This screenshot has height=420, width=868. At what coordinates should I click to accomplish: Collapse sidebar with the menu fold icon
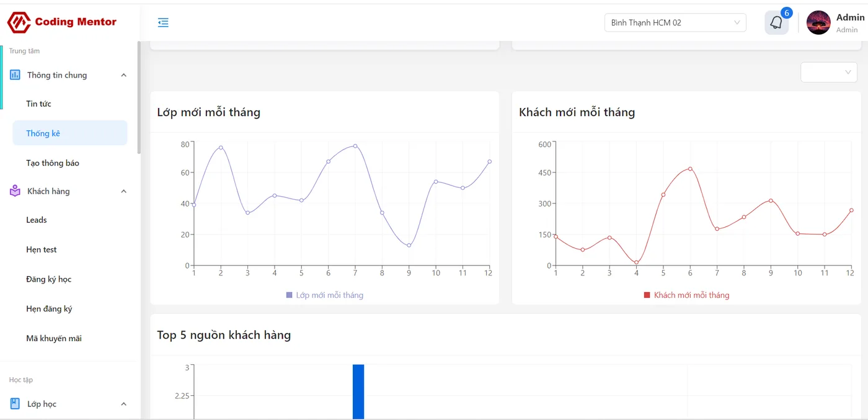click(163, 23)
